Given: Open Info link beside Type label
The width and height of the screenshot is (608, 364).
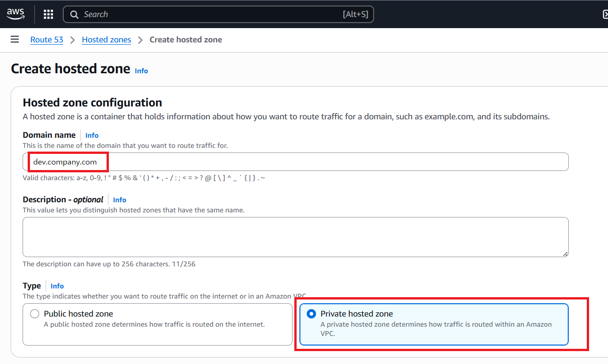Looking at the screenshot, I should [57, 286].
